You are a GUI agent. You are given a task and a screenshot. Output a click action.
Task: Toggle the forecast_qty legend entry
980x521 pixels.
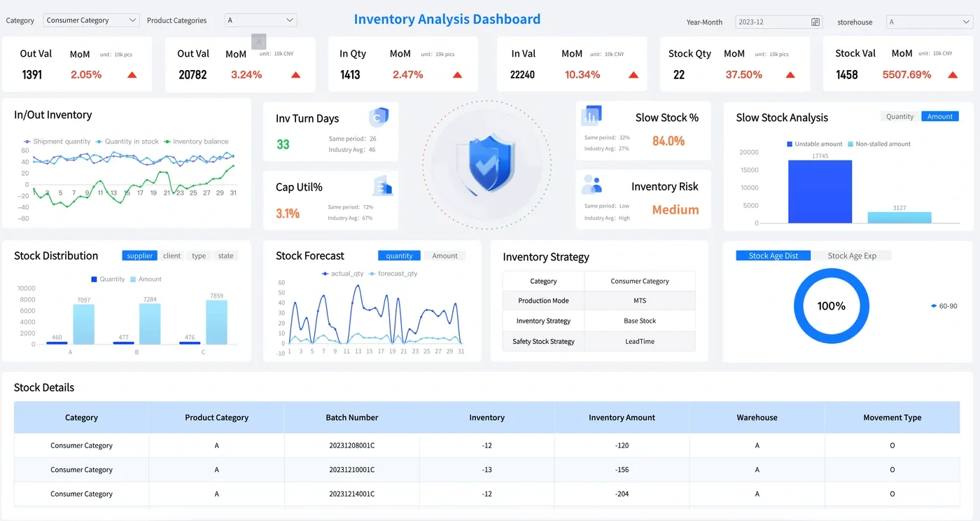tap(393, 274)
